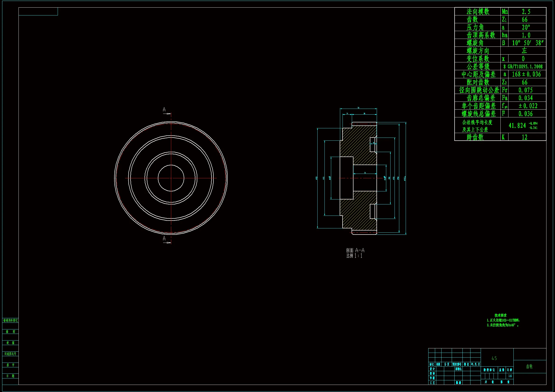
Task: Click the part name 齿轮 in title block
Action: [529, 366]
